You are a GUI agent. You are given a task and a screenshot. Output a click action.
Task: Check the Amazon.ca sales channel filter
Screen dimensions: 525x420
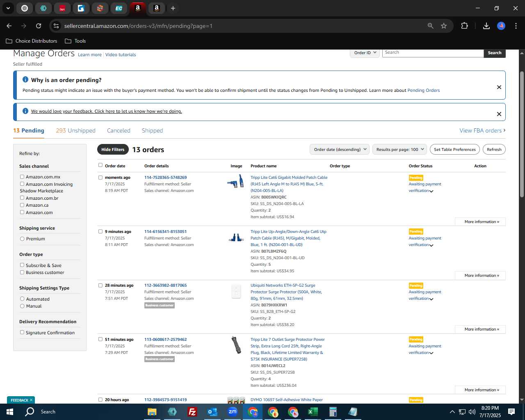[22, 205]
